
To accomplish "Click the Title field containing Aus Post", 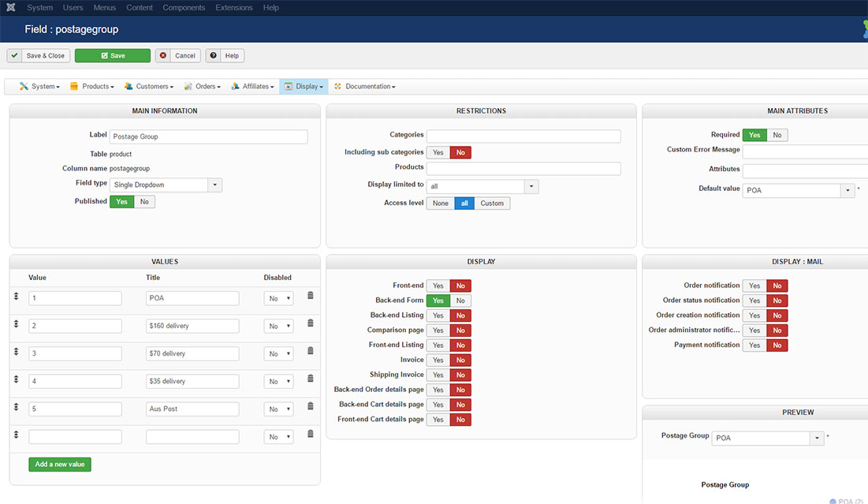I will (192, 409).
